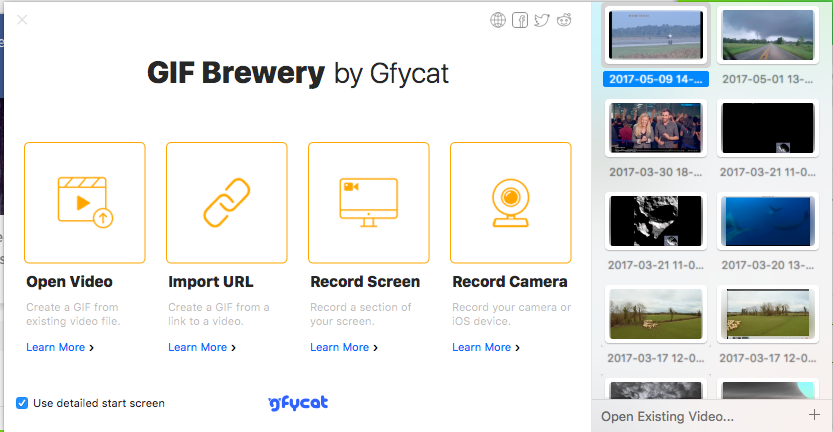The image size is (833, 432).
Task: Open the Facebook icon in header
Action: [520, 20]
